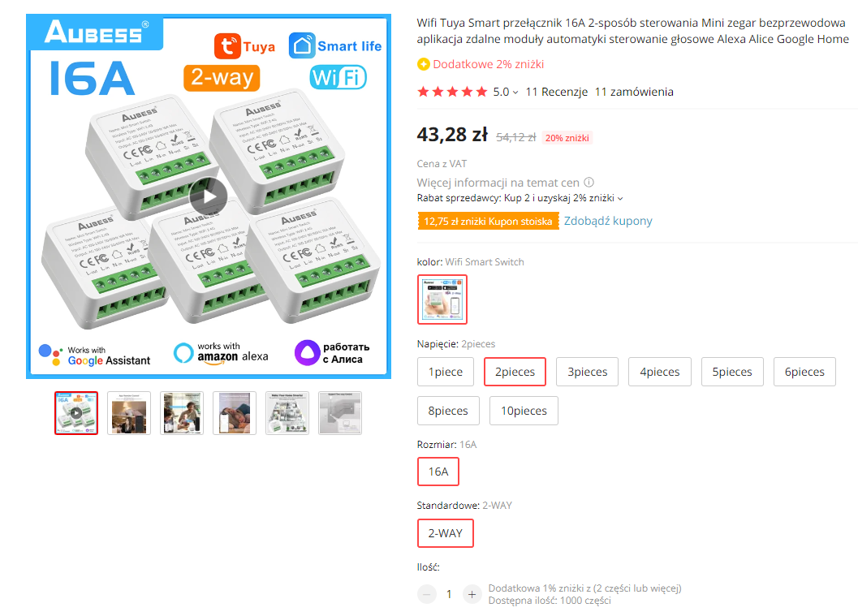Viewport: 858px width, 616px height.
Task: Expand the seller discount Rabat sprzedawcy chevron
Action: pos(620,199)
